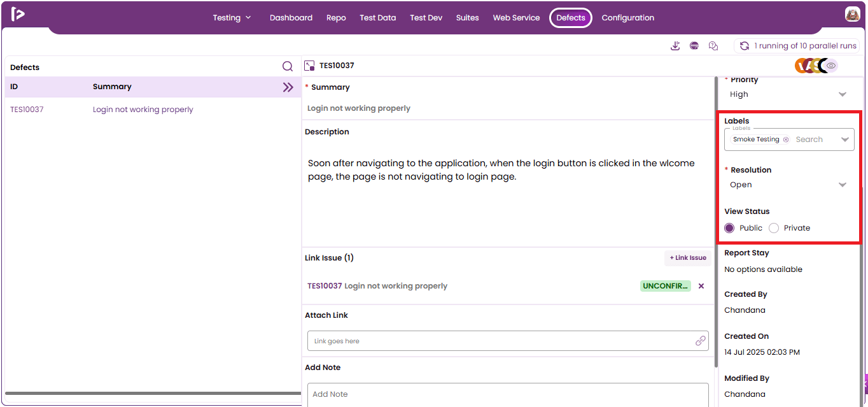Open the Configuration tab
Viewport: 868px width, 407px height.
pyautogui.click(x=628, y=18)
